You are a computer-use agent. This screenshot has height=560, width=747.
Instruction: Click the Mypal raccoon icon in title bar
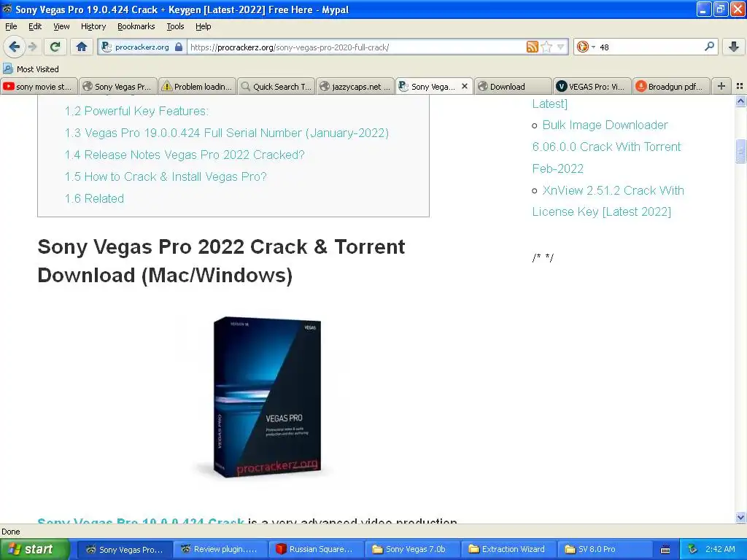7,9
